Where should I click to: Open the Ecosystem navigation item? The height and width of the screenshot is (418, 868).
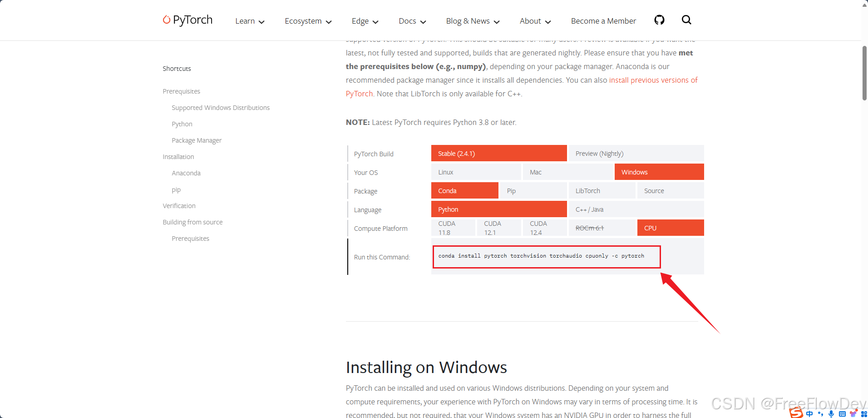303,21
